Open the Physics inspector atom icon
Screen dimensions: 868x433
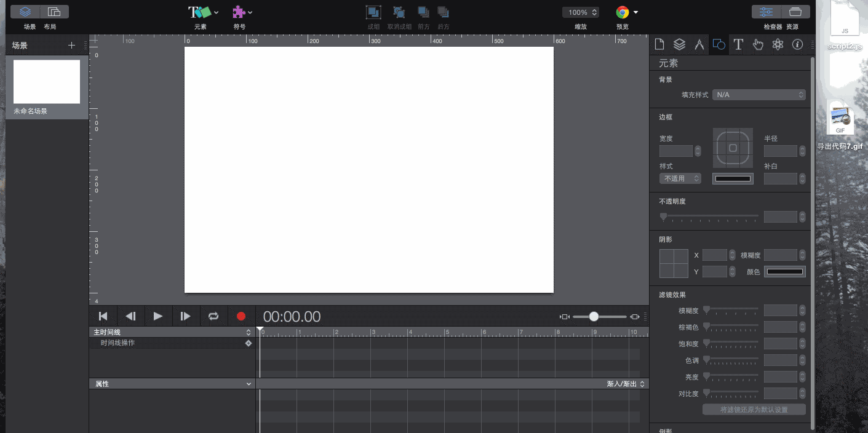pos(778,44)
